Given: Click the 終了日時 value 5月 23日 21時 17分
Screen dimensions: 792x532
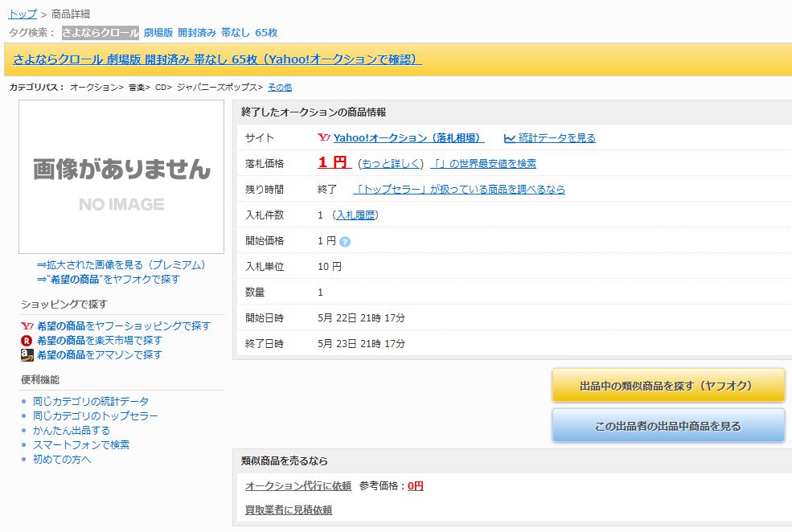Looking at the screenshot, I should click(361, 344).
